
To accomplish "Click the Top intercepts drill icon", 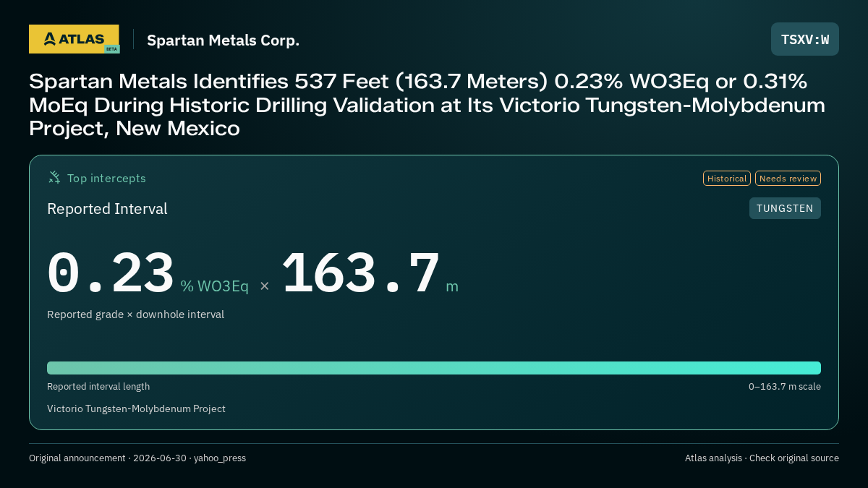I will 54,177.
